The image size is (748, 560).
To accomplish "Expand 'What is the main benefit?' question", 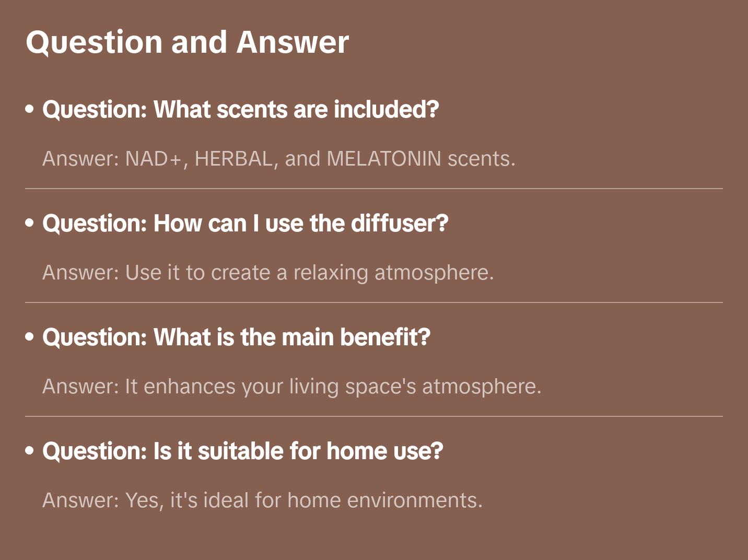I will pos(237,337).
